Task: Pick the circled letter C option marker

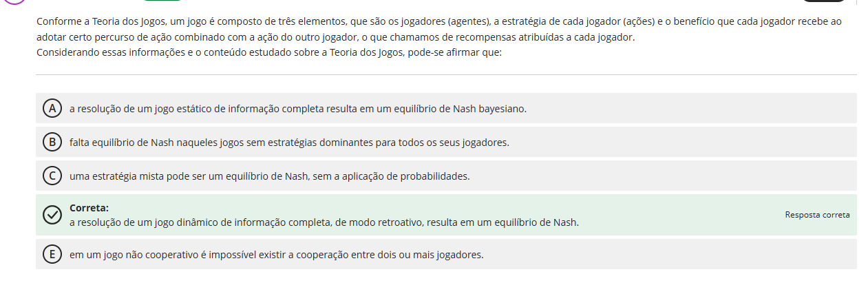Action: point(52,176)
